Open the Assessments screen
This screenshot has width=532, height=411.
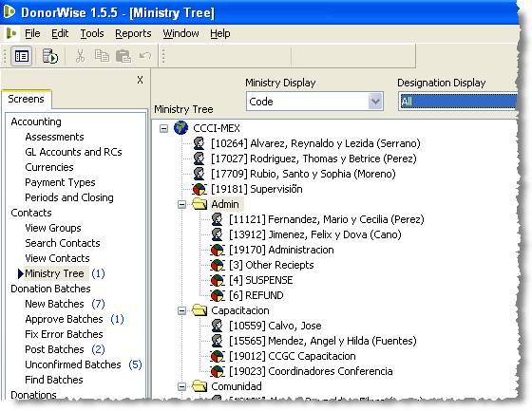pyautogui.click(x=54, y=137)
